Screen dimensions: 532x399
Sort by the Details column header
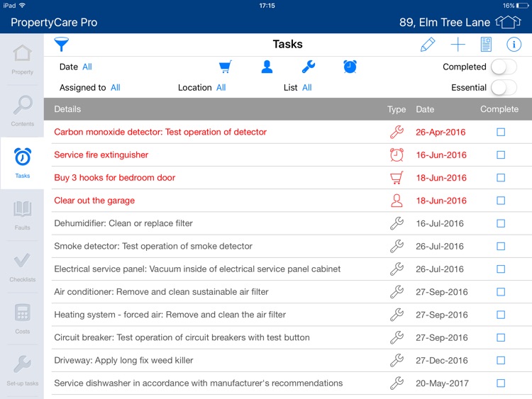(67, 109)
